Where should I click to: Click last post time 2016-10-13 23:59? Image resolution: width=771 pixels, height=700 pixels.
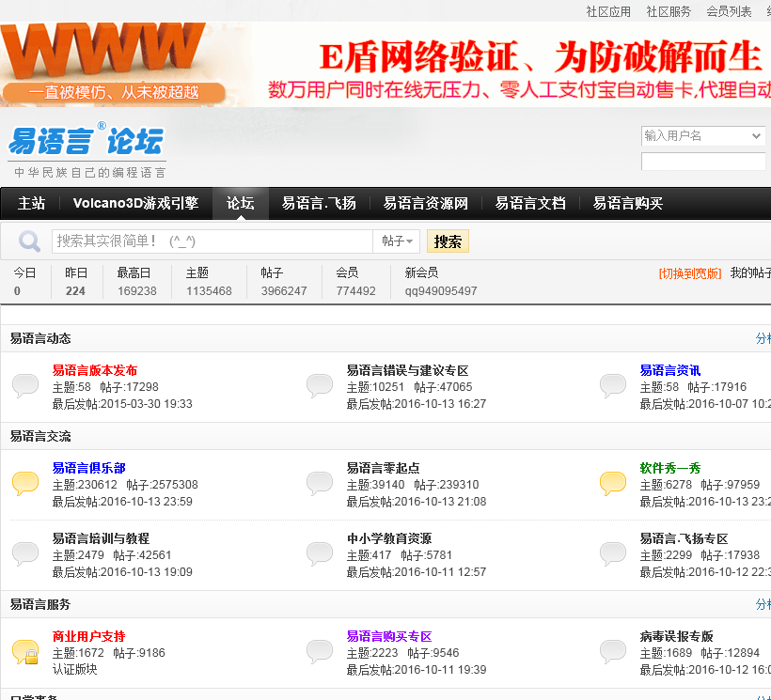pos(147,502)
